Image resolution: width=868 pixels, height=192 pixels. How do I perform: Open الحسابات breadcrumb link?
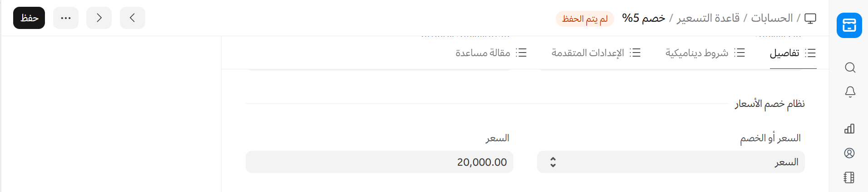[772, 18]
